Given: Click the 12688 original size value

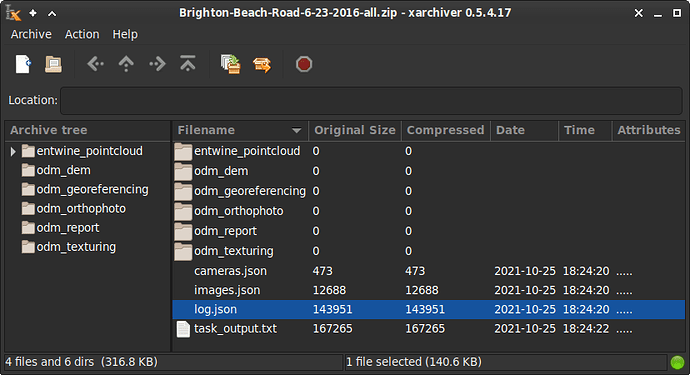Looking at the screenshot, I should click(x=329, y=290).
